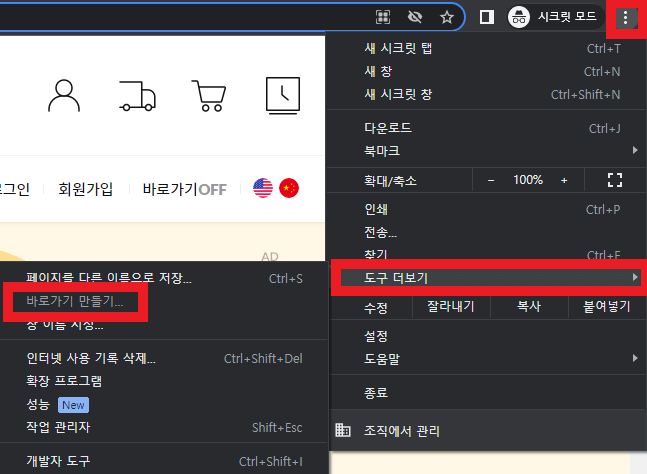
Task: Select 새 시크릿 탭 menu entry
Action: 486,49
